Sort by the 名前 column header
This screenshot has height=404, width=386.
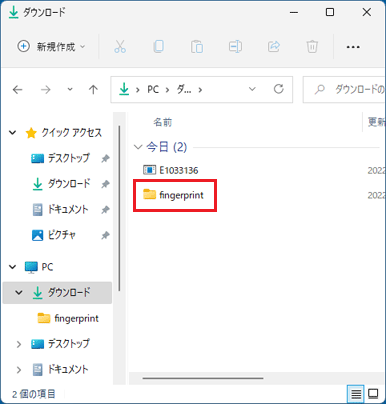(x=162, y=122)
